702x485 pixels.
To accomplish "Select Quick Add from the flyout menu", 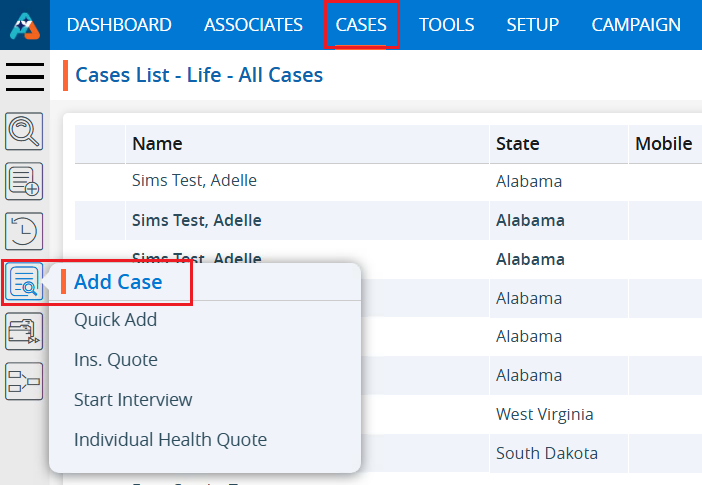I will pyautogui.click(x=115, y=320).
